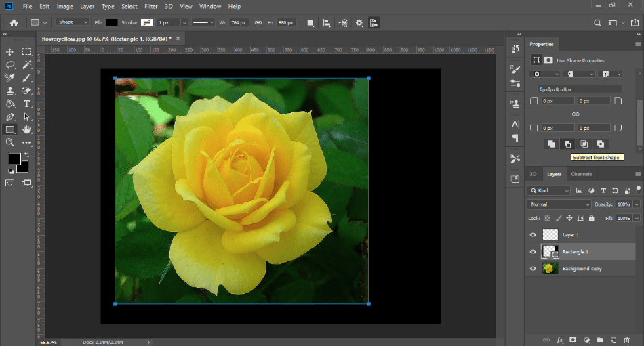This screenshot has width=644, height=346.
Task: Open the Shape tool mode dropdown
Action: [x=73, y=22]
